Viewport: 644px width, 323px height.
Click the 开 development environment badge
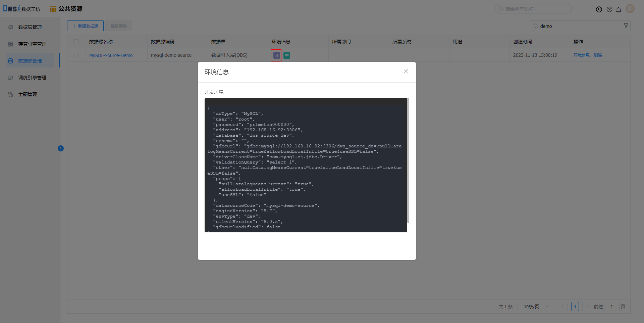pyautogui.click(x=276, y=55)
